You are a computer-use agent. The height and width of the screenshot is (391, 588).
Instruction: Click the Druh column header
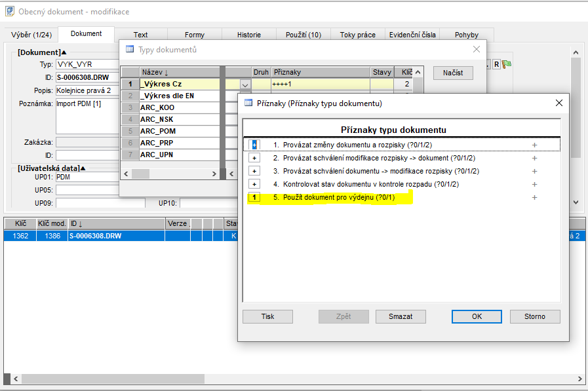[x=261, y=72]
